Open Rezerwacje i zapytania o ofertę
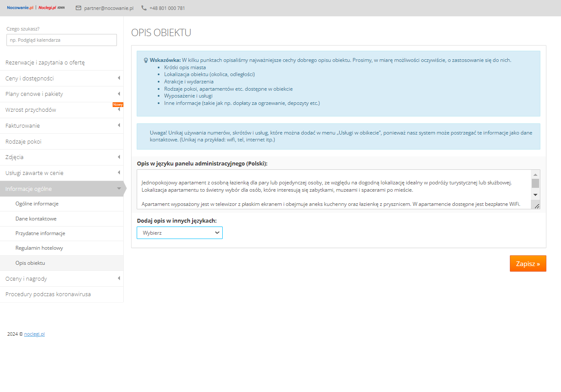 pos(45,63)
